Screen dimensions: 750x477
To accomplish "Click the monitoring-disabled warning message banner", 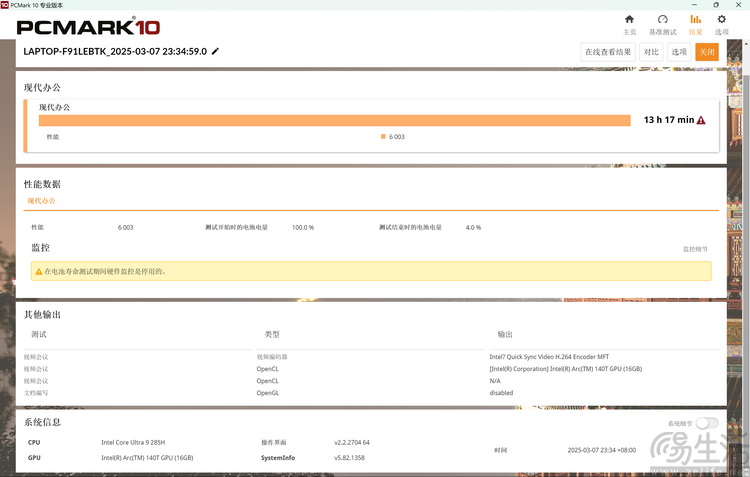I will pyautogui.click(x=371, y=271).
